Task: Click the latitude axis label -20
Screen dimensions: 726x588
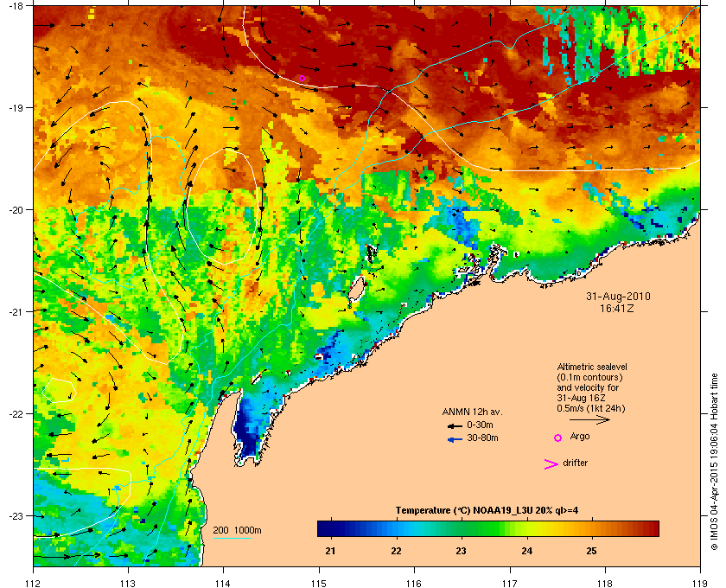Action: pyautogui.click(x=16, y=210)
